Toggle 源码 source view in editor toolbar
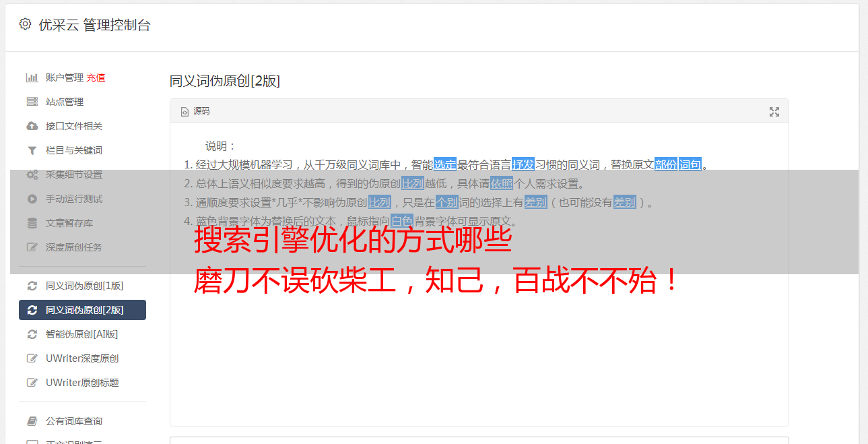Screen dimensions: 868x444 195,111
